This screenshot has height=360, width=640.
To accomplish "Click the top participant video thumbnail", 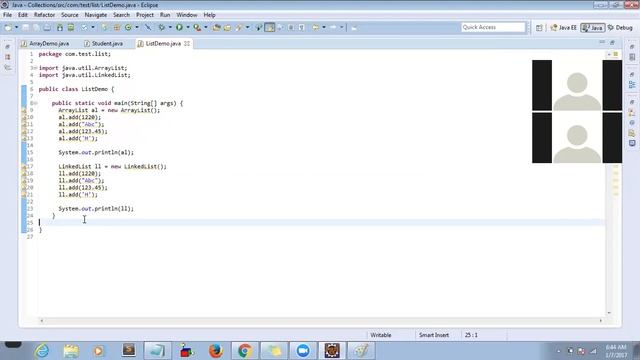I will pos(577,85).
